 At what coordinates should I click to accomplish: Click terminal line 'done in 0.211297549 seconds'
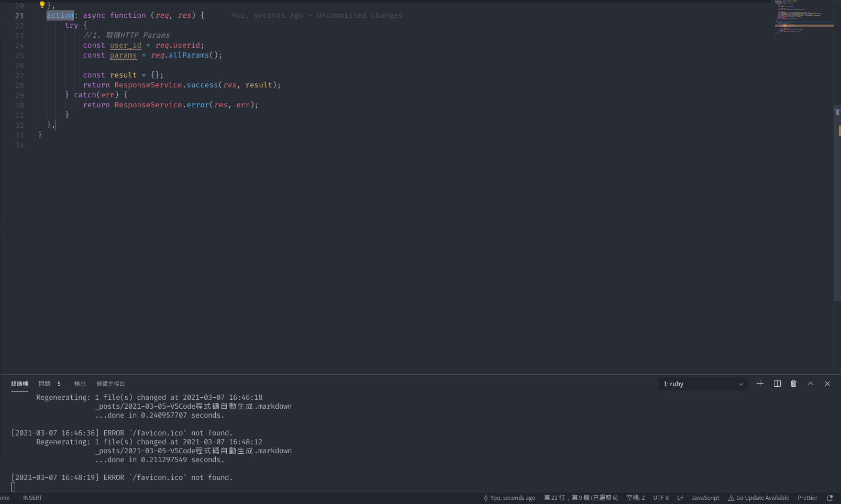pos(164,460)
